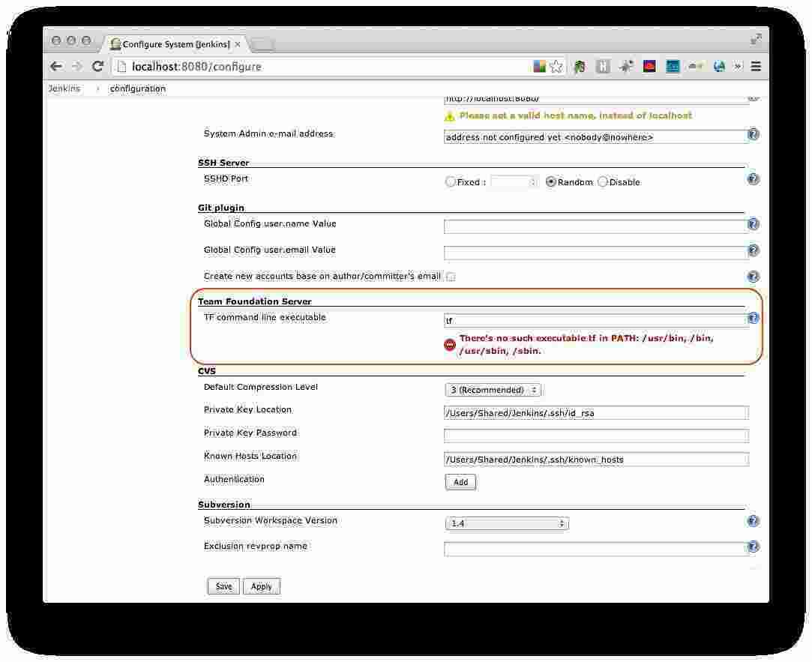Click the Save button
The width and height of the screenshot is (812, 662).
pyautogui.click(x=223, y=586)
